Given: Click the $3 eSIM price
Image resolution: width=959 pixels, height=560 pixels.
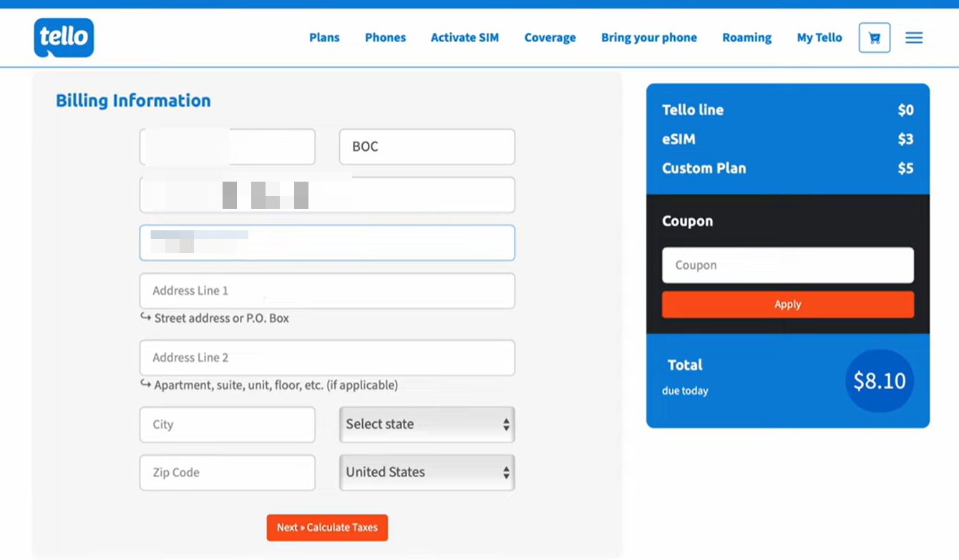Looking at the screenshot, I should pyautogui.click(x=906, y=139).
